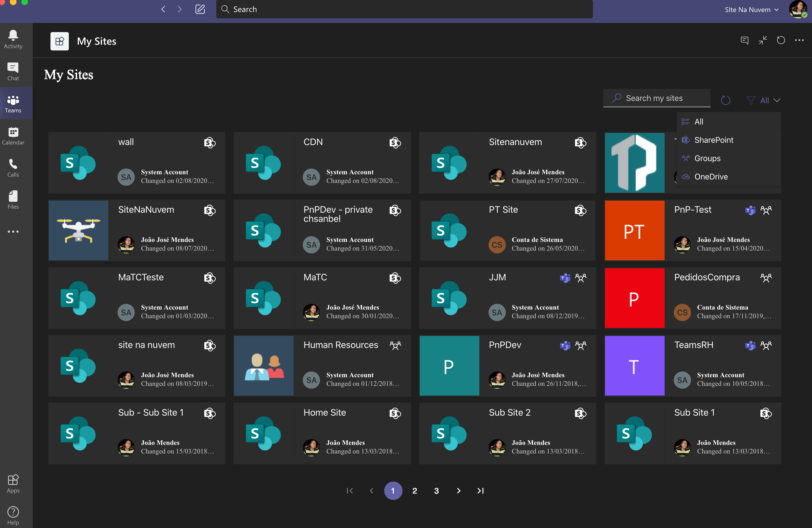Open the Human Resources thumbnail
Screen dimensions: 812x528
[263, 366]
